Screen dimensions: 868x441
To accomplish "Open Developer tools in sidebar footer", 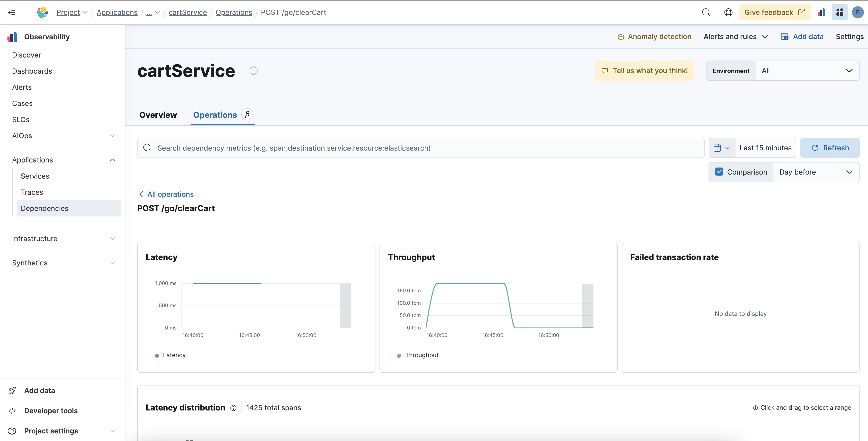I will (51, 411).
